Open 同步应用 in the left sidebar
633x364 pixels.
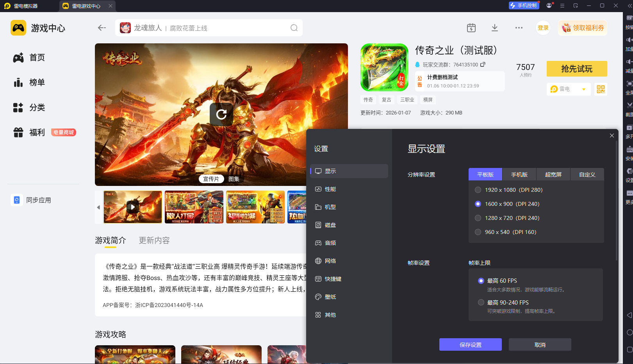(31, 200)
